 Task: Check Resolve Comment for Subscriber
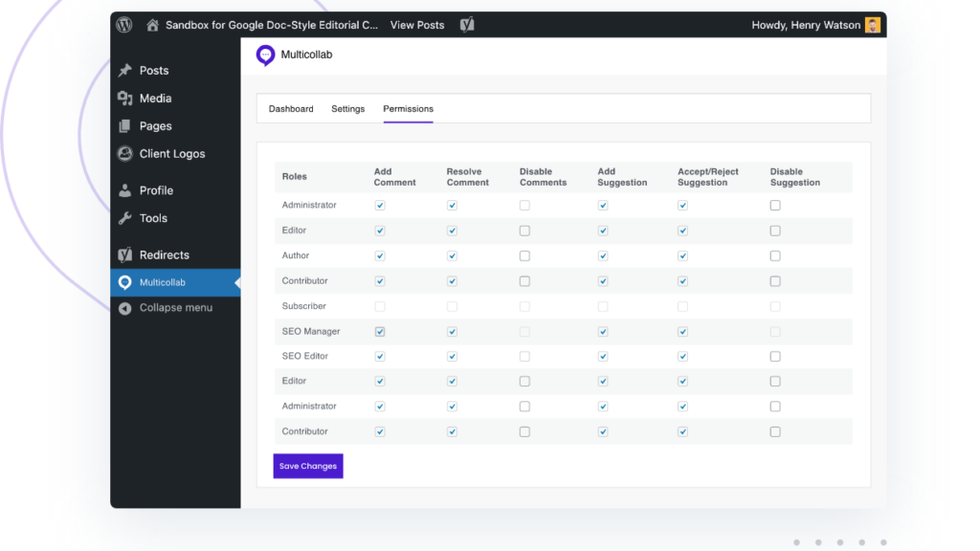coord(452,307)
